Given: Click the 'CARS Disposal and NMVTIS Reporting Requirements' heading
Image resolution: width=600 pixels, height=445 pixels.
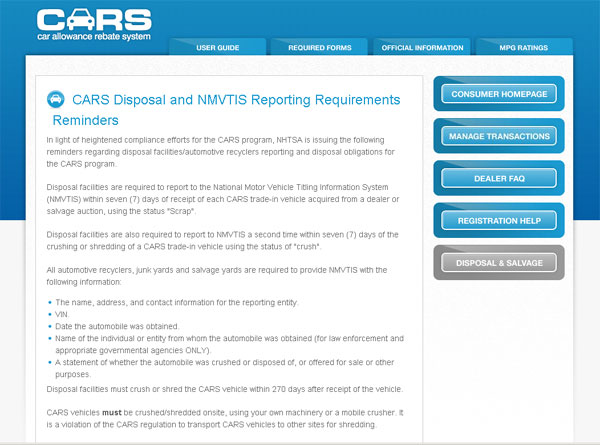Looking at the screenshot, I should coord(236,100).
